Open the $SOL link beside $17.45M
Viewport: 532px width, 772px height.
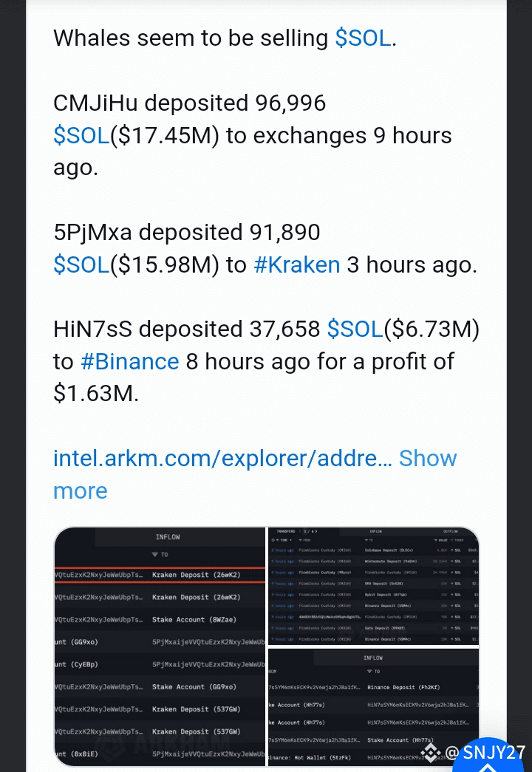[81, 135]
